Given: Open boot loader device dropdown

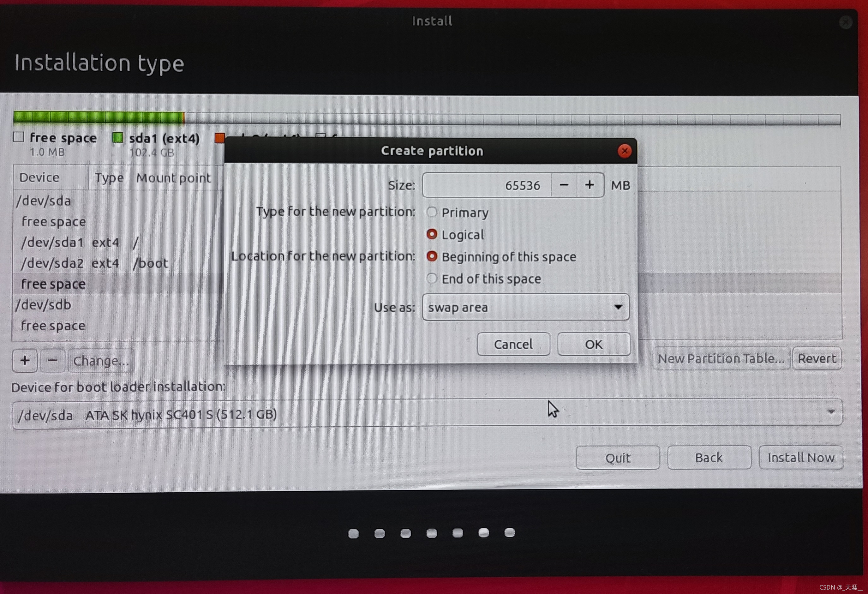Looking at the screenshot, I should click(427, 413).
